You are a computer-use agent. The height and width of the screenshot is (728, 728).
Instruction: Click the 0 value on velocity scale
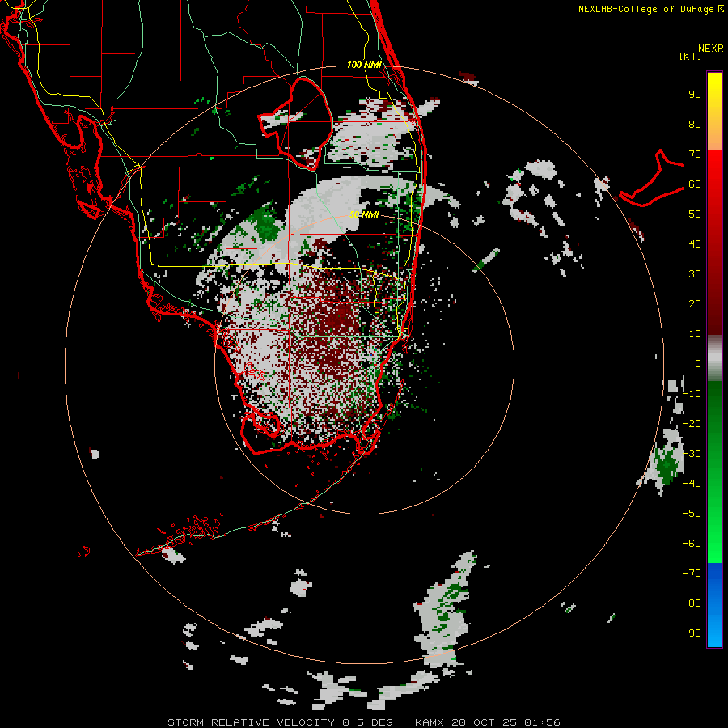click(x=698, y=363)
